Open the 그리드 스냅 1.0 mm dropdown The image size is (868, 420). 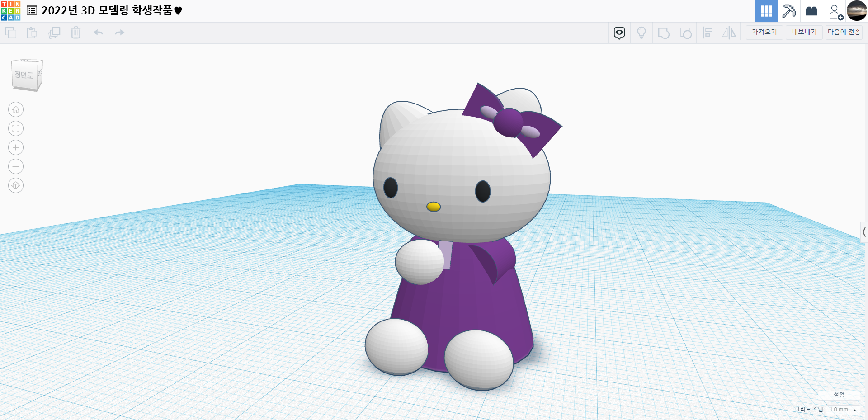pyautogui.click(x=843, y=410)
